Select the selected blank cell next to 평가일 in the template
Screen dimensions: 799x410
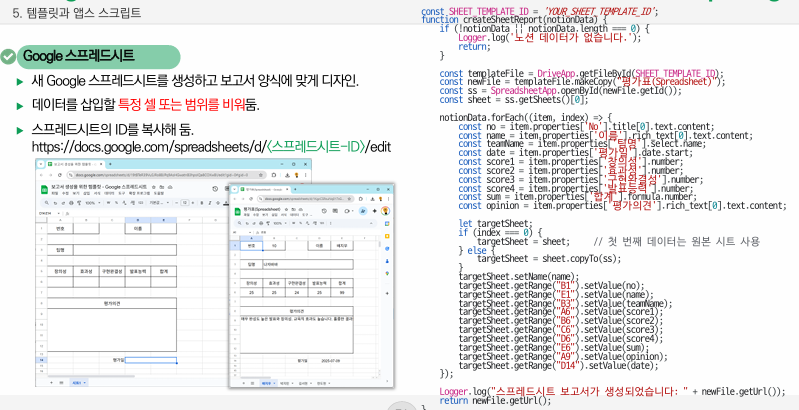pyautogui.click(x=151, y=360)
